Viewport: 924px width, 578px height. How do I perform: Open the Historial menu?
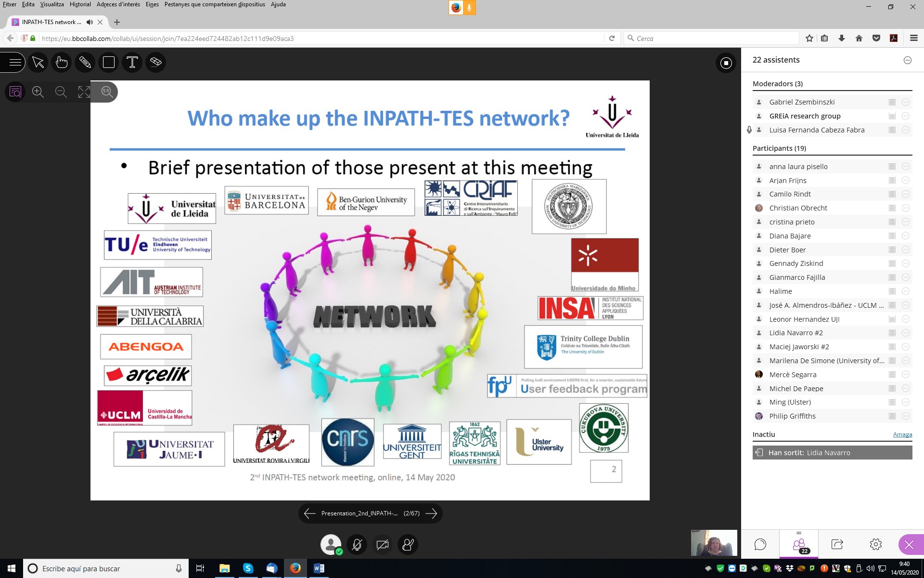click(80, 4)
